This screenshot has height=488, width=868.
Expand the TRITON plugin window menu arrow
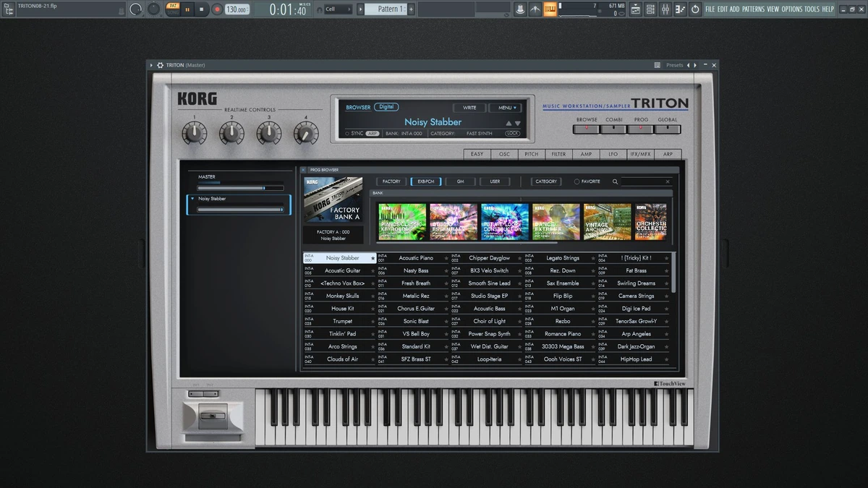click(x=152, y=65)
